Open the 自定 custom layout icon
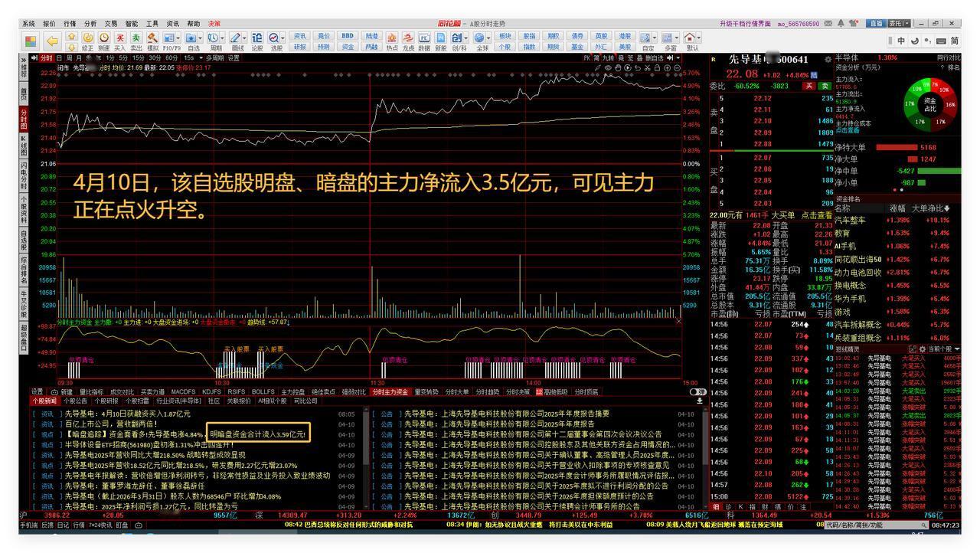Viewport: 980px width, 553px height. tap(645, 38)
